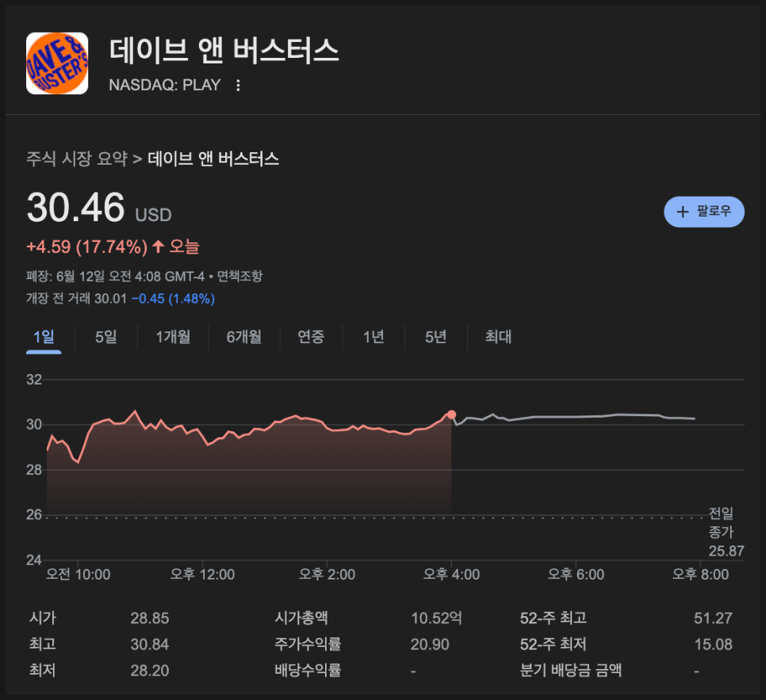Screen dimensions: 766x700
Task: Click the market close marker dot on chart
Action: 451,415
